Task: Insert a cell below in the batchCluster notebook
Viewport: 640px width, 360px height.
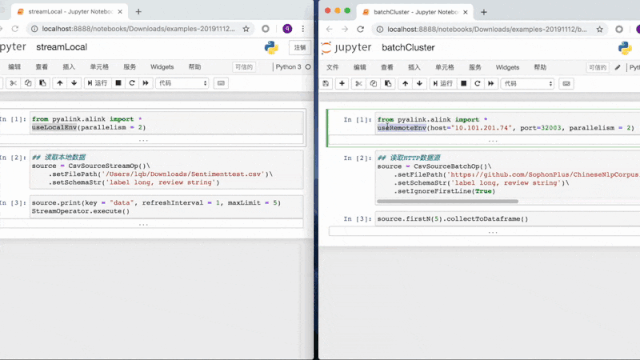Action: tap(342, 84)
